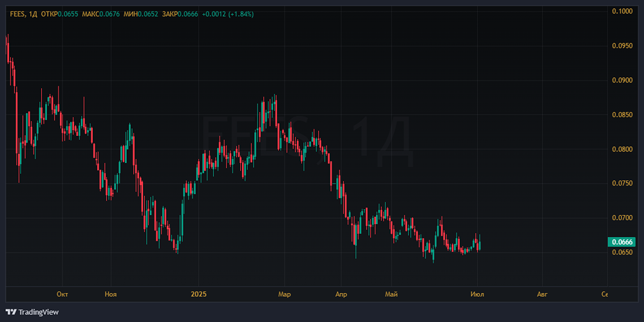Viewport: 644px width, 322px height.
Task: Click the low value МИН 0.0652
Action: tap(141, 14)
